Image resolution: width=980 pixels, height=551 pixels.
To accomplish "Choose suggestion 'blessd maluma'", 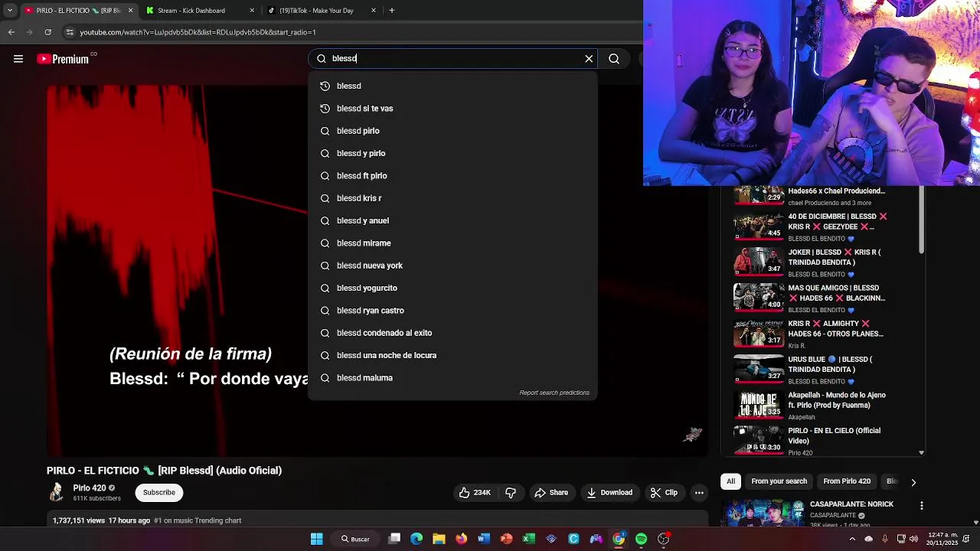I will coord(452,378).
